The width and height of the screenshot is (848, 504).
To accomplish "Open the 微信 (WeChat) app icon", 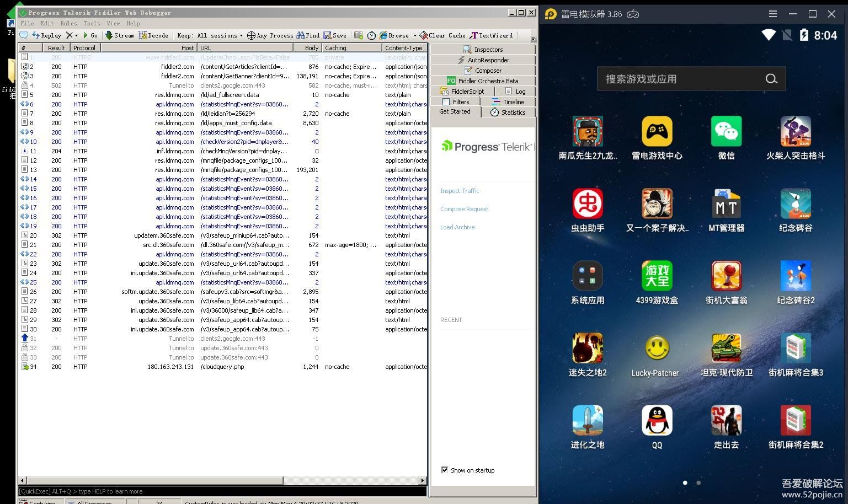I will click(x=726, y=131).
